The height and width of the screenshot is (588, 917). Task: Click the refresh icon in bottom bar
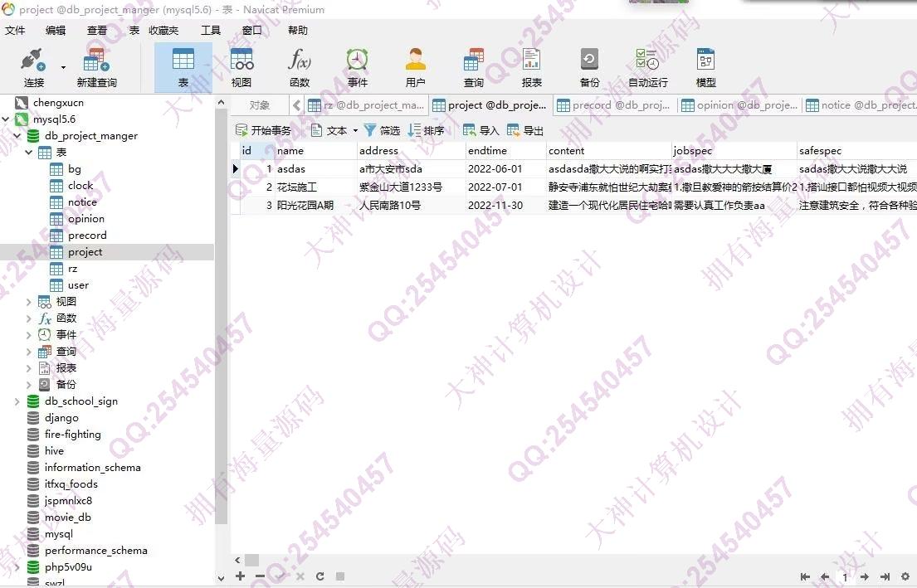click(319, 576)
